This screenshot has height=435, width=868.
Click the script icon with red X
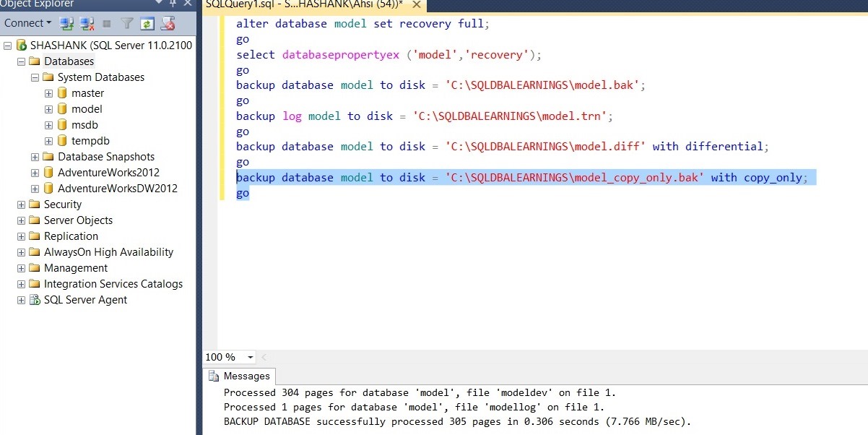(168, 23)
